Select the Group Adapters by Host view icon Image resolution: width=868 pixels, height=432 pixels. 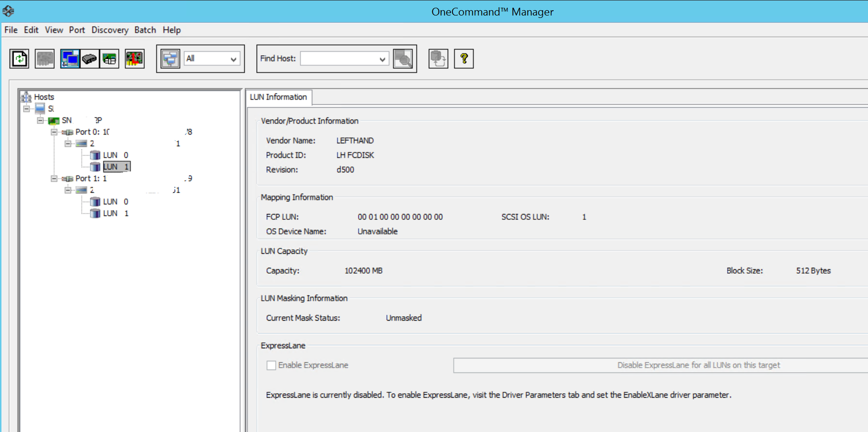pyautogui.click(x=70, y=59)
